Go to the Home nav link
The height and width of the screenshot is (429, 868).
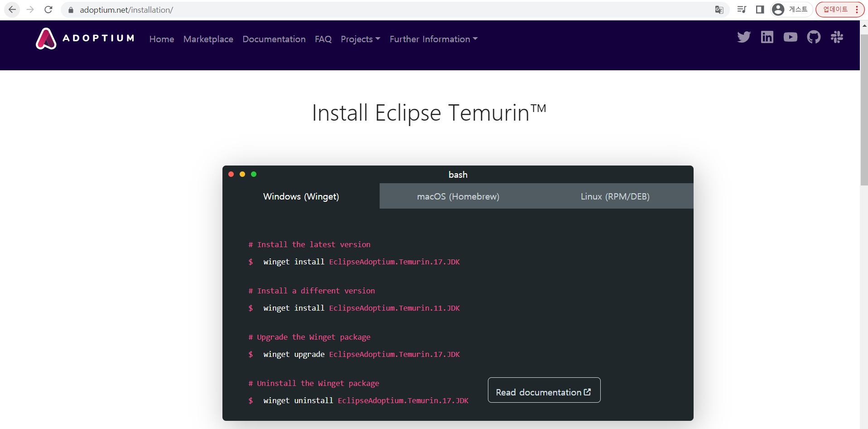162,39
